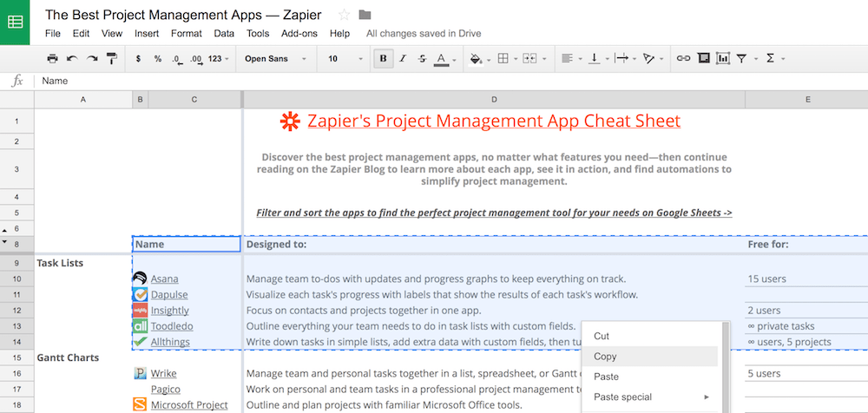Toggle strikethrough formatting button
The height and width of the screenshot is (413, 868).
(x=423, y=59)
